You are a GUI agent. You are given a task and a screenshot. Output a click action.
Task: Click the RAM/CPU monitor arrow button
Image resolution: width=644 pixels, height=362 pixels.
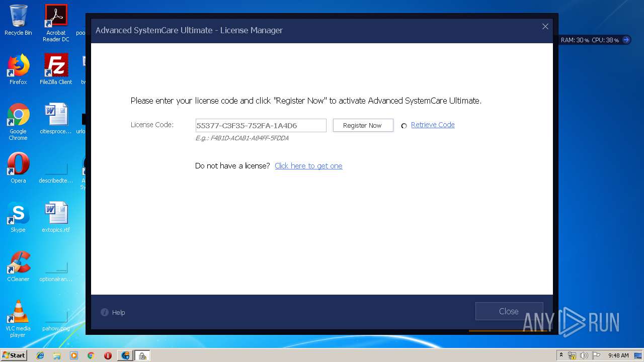tap(626, 40)
